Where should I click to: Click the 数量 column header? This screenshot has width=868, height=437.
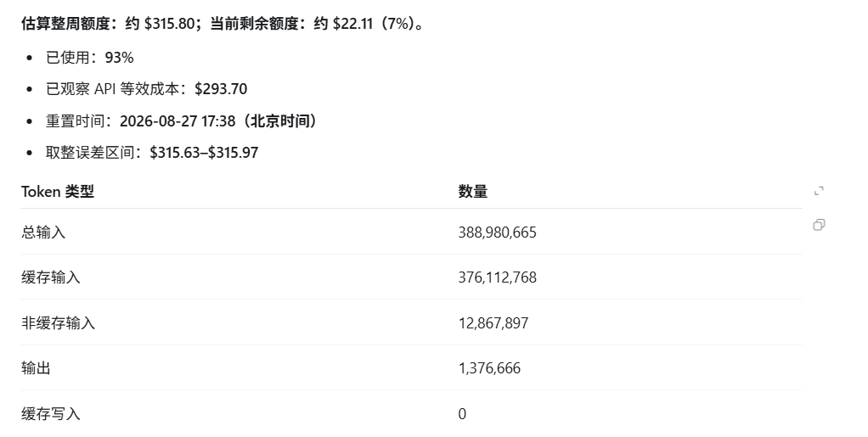click(473, 192)
